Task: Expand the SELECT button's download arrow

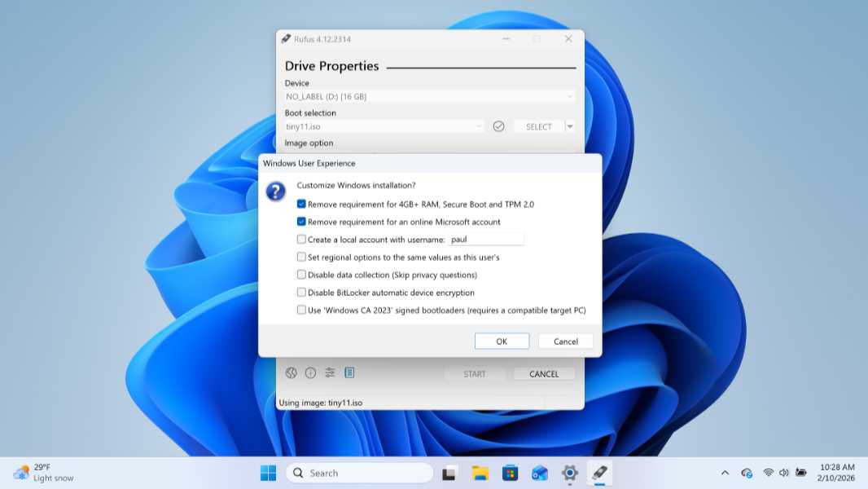Action: (570, 126)
